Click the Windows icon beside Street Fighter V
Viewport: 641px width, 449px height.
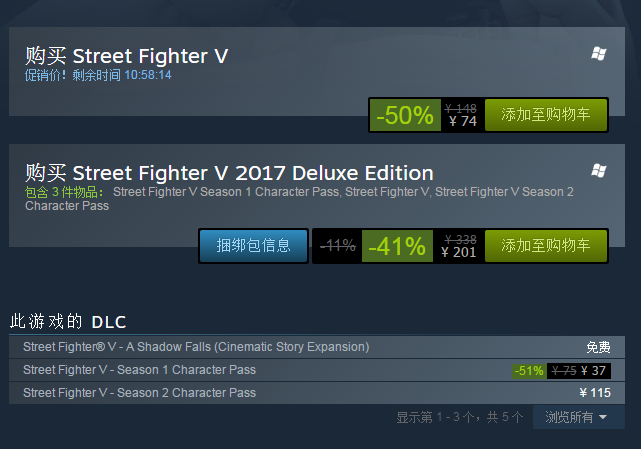598,54
